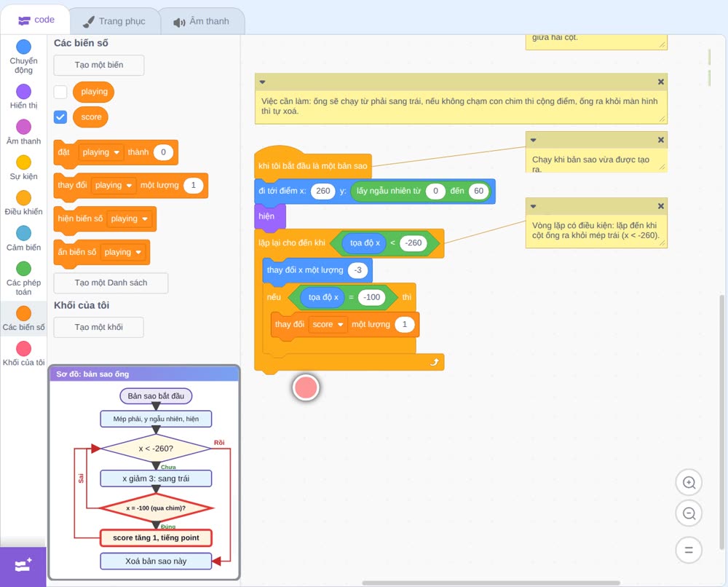The image size is (728, 587).
Task: Click the Tạo một biến button
Action: tap(99, 65)
